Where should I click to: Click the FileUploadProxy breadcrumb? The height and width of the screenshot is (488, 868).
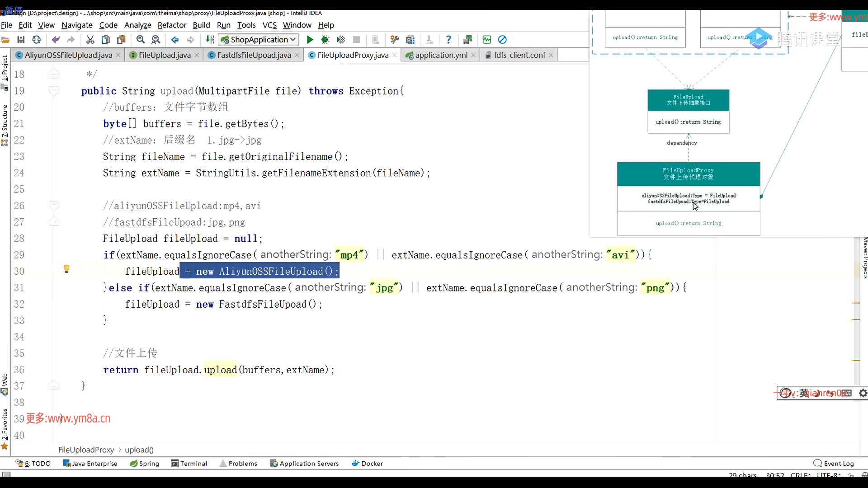(86, 450)
